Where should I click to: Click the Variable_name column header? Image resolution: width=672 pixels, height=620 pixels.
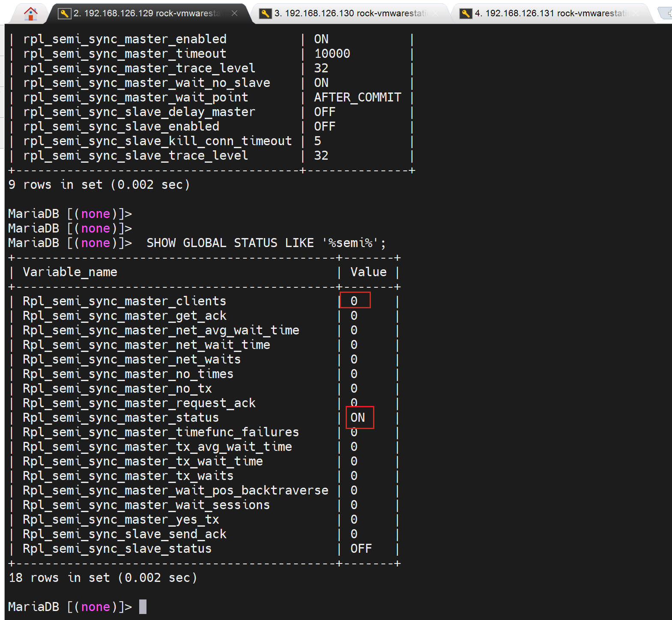70,272
